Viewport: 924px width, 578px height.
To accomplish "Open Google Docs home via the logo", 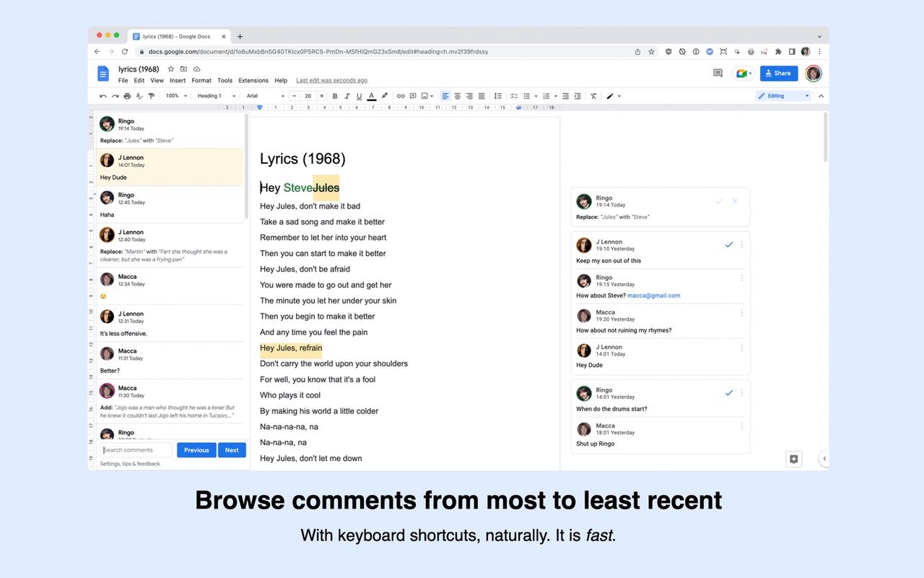I will point(103,74).
